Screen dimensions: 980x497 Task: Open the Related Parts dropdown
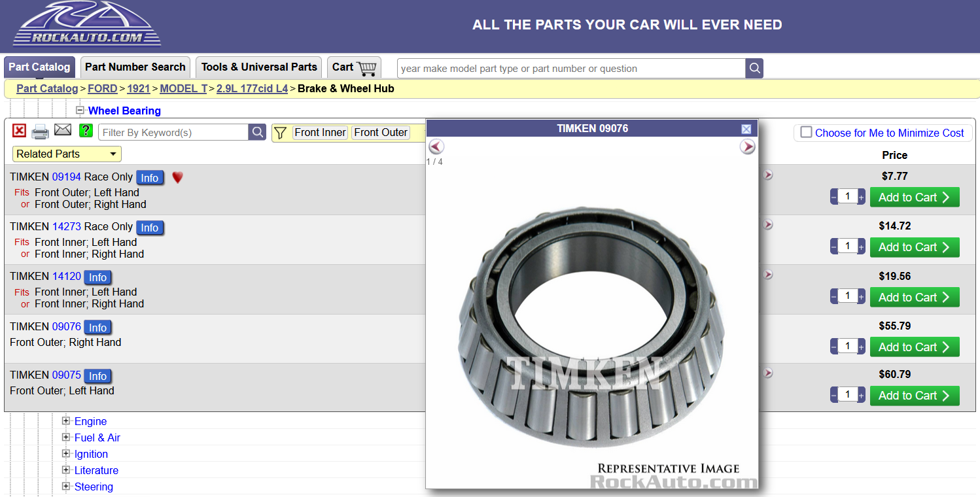click(67, 154)
